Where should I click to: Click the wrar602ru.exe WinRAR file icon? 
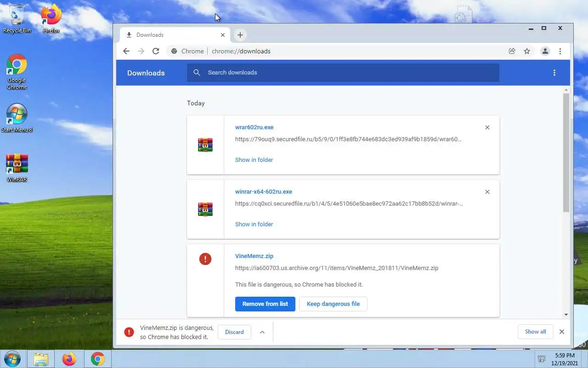click(x=205, y=145)
